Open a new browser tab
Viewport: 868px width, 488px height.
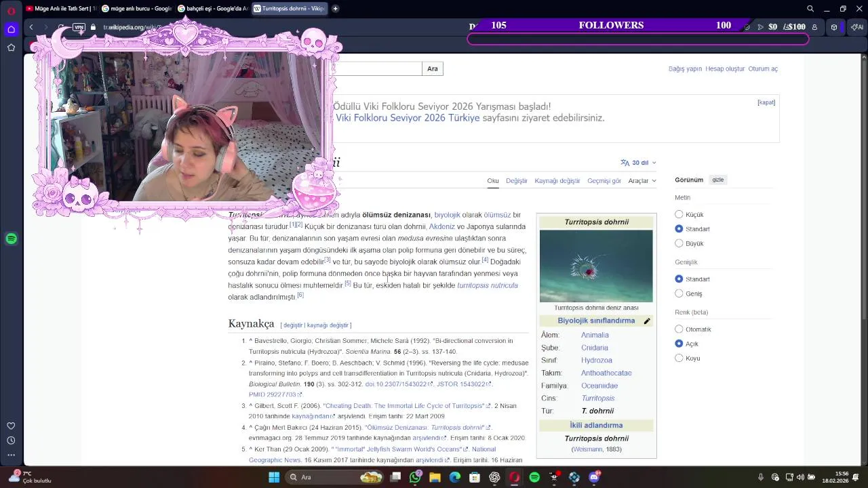(335, 9)
